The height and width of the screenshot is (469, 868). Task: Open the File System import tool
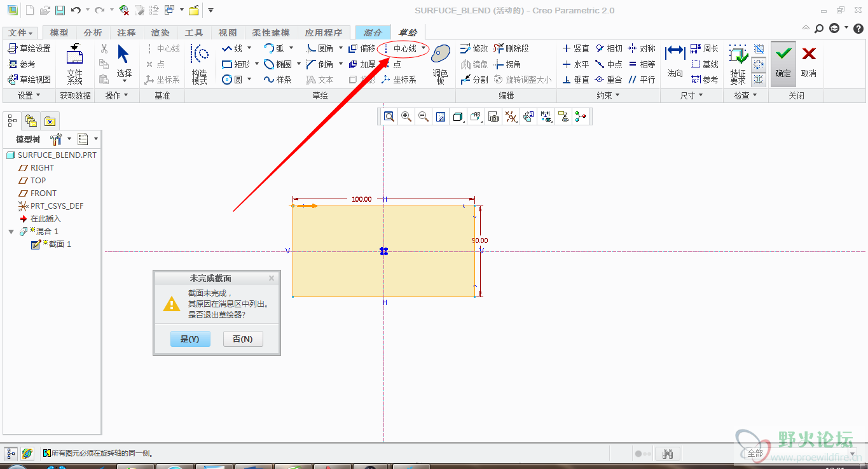[x=75, y=64]
